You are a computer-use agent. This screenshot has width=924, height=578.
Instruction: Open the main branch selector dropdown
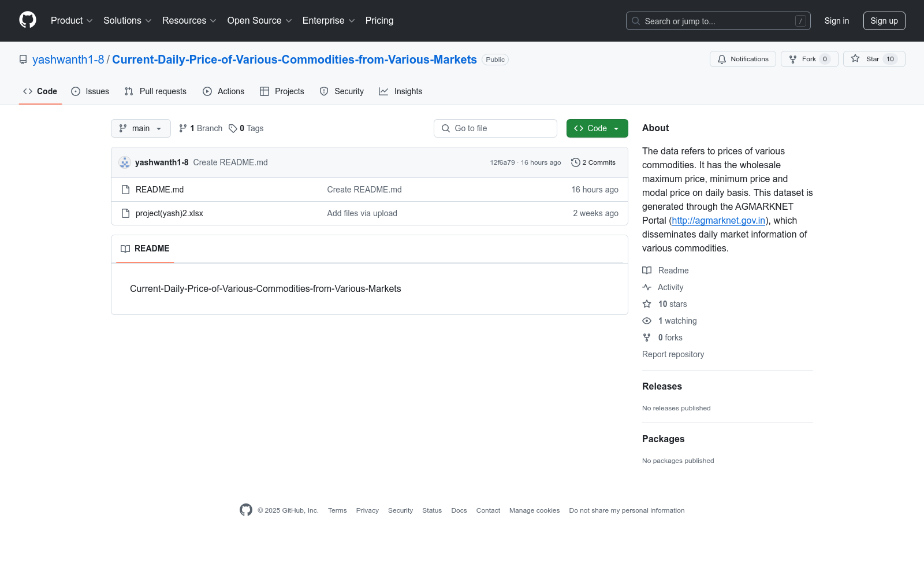141,128
